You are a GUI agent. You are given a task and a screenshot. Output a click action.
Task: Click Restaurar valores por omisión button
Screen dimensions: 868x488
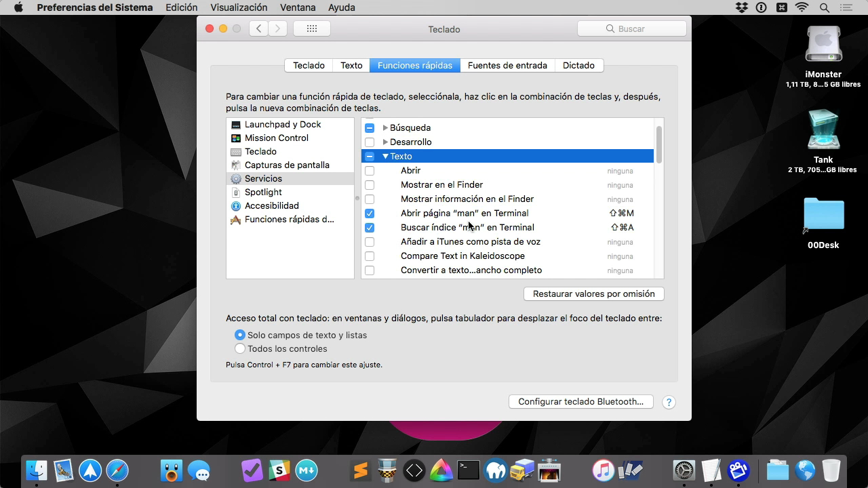coord(594,293)
